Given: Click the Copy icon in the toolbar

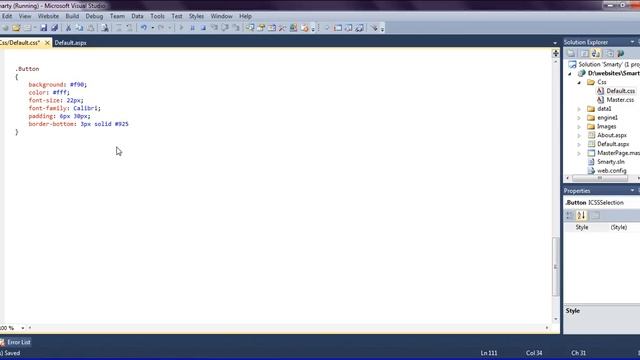Looking at the screenshot, I should (79, 28).
